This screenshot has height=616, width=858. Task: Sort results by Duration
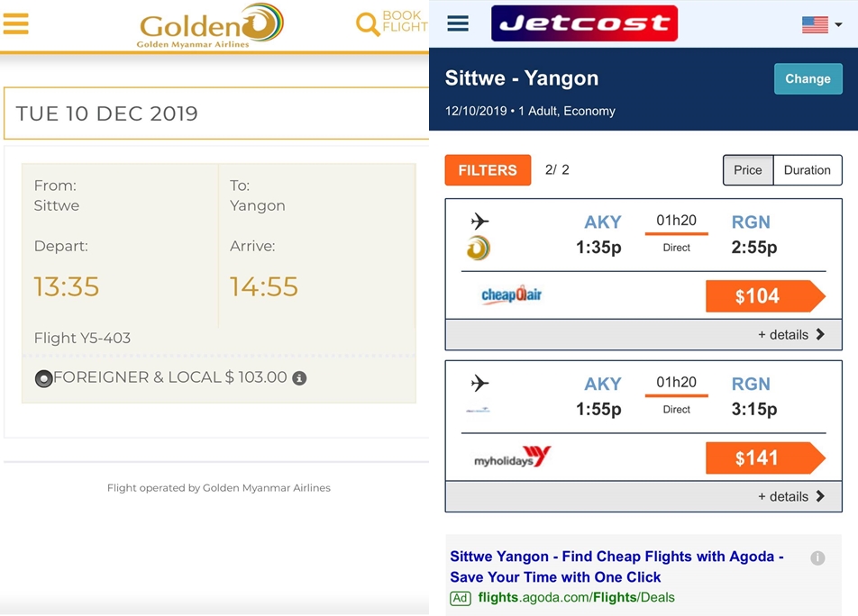tap(808, 170)
